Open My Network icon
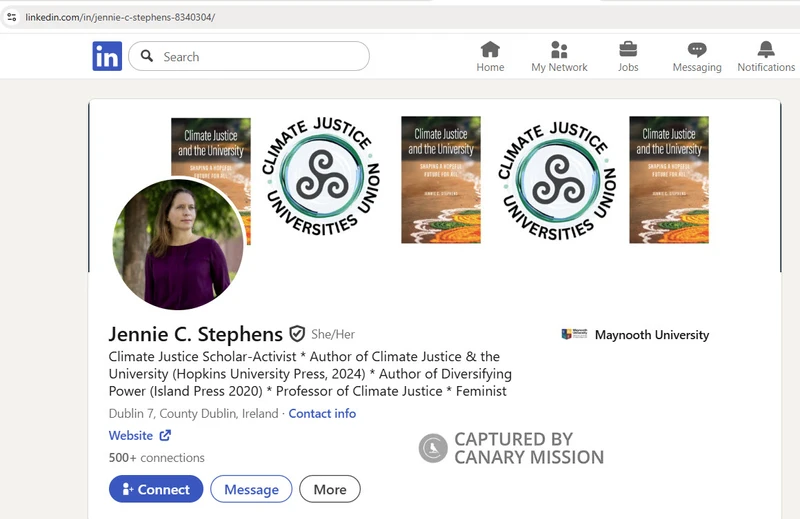800x519 pixels. point(559,50)
